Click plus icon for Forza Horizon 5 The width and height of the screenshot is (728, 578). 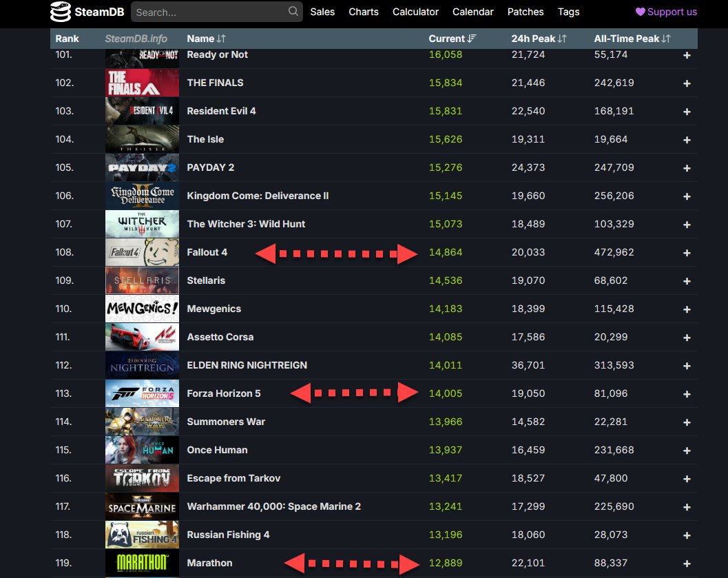[x=687, y=394]
